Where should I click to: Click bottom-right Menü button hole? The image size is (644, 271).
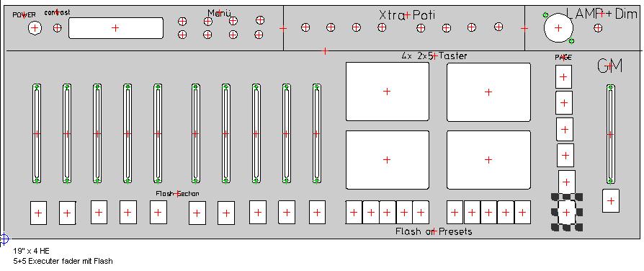click(259, 35)
